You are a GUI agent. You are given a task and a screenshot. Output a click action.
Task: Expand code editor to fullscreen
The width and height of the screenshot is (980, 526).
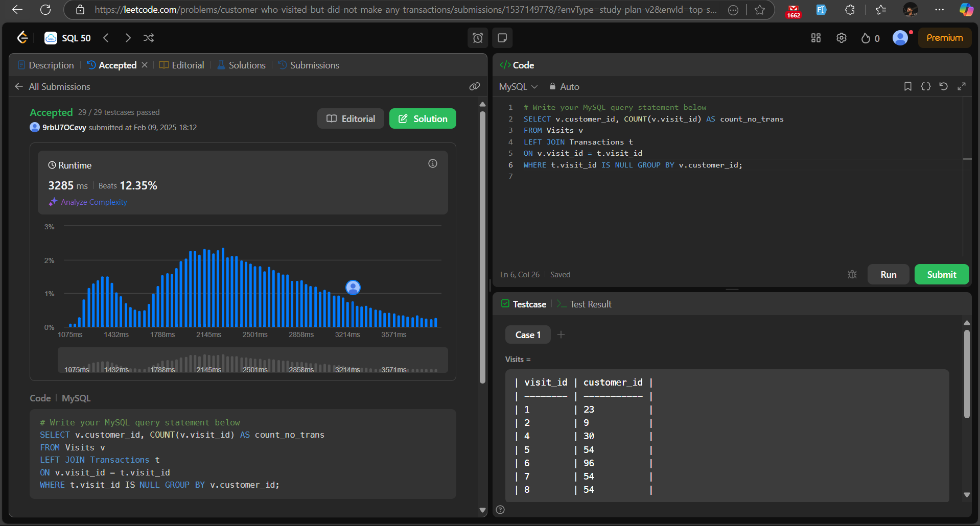pos(962,86)
